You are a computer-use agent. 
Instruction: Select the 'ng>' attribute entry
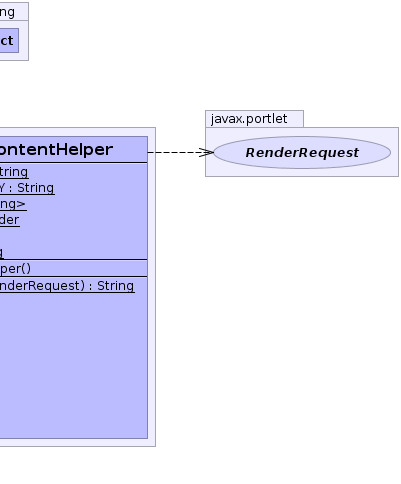(13, 204)
